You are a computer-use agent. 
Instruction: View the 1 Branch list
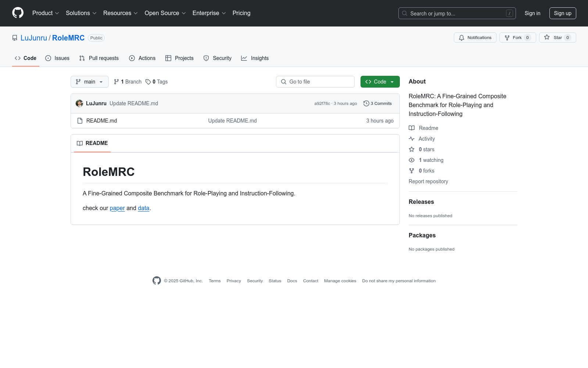click(128, 82)
